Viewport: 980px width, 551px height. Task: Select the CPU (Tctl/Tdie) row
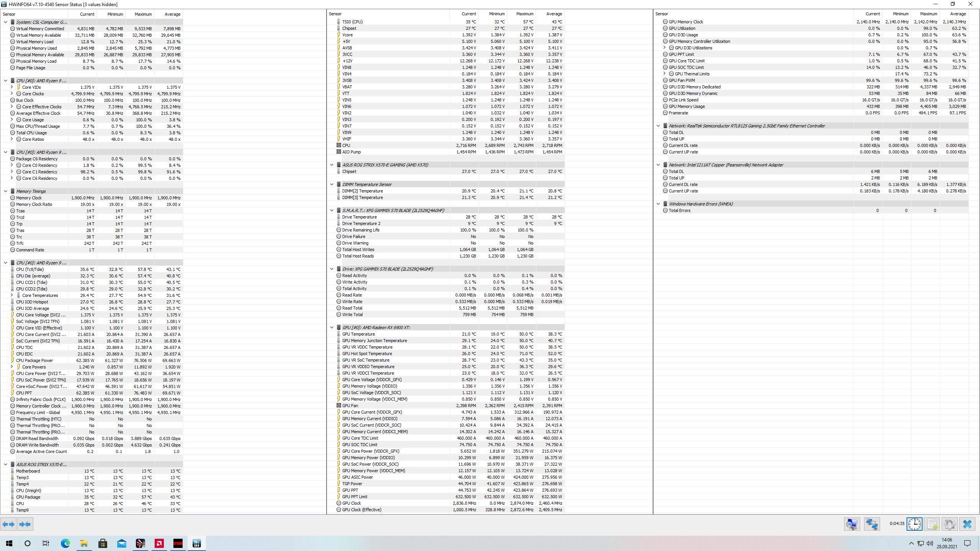tap(92, 269)
